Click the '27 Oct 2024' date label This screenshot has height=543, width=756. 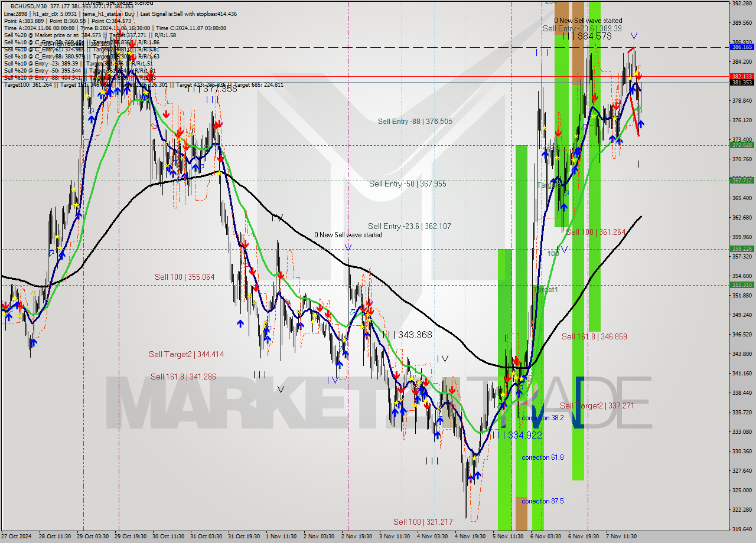click(18, 537)
